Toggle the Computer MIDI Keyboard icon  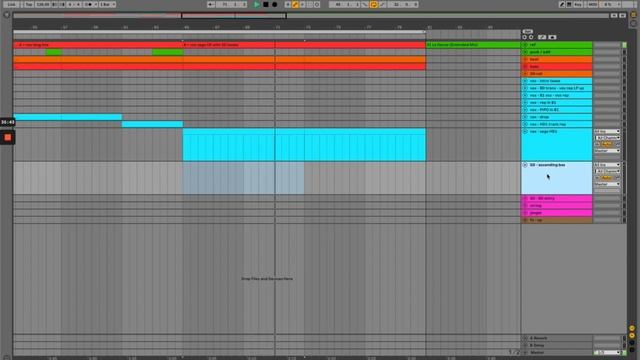tap(569, 4)
